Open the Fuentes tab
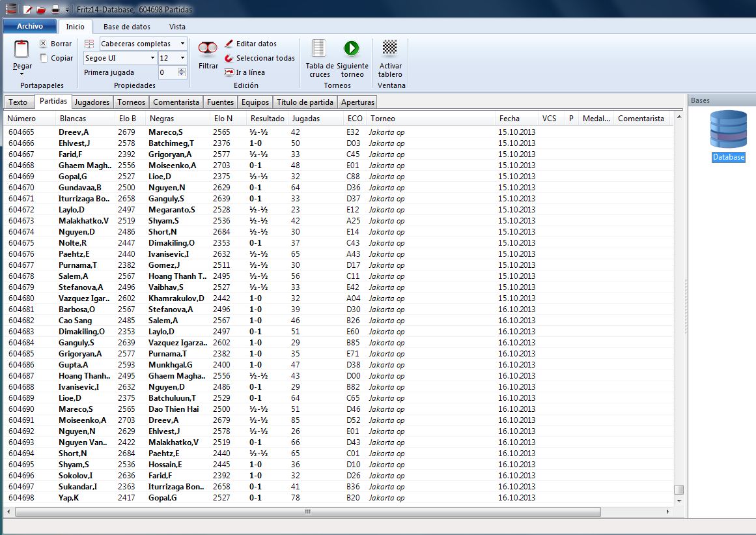Screen dimensions: 756x535 (220, 102)
